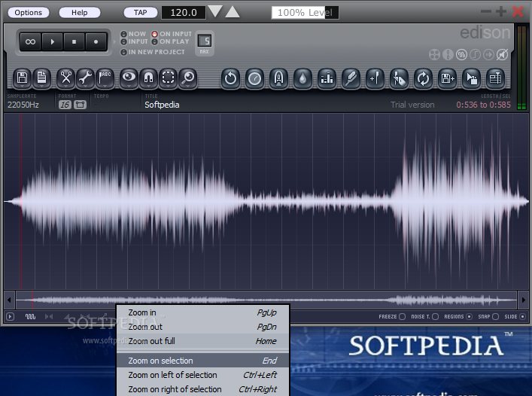The height and width of the screenshot is (396, 532).
Task: Open the Options menu button
Action: pyautogui.click(x=29, y=13)
